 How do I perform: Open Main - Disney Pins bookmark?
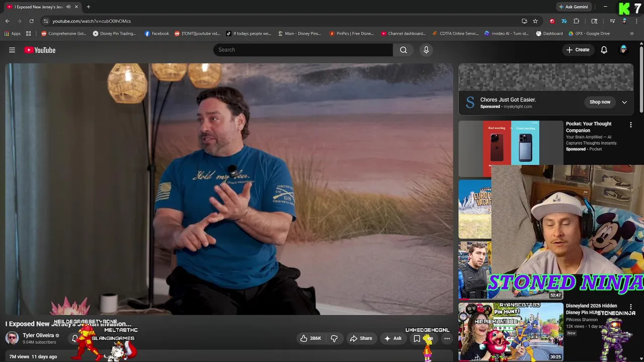point(299,34)
